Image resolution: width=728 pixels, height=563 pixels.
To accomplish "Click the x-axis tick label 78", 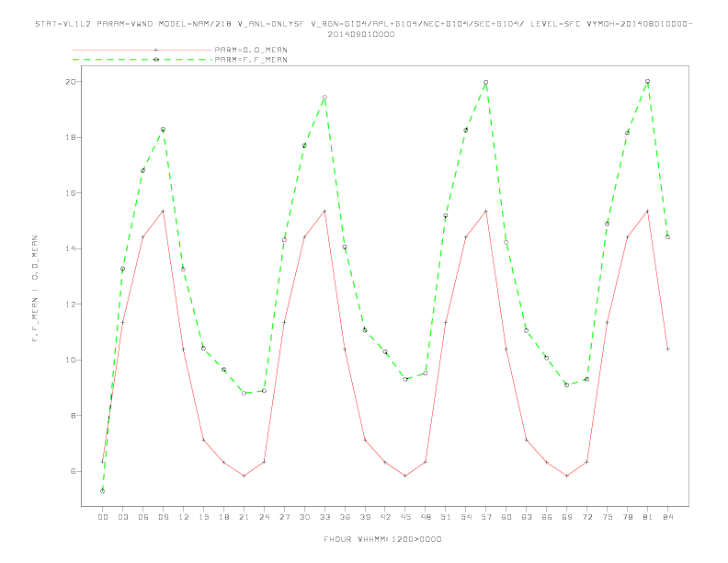I will (627, 517).
